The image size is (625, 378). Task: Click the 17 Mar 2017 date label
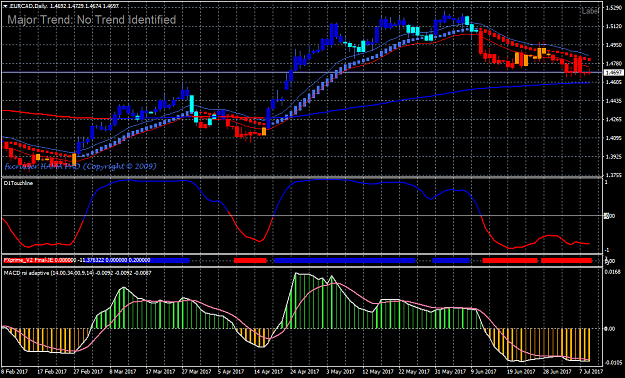click(x=161, y=371)
